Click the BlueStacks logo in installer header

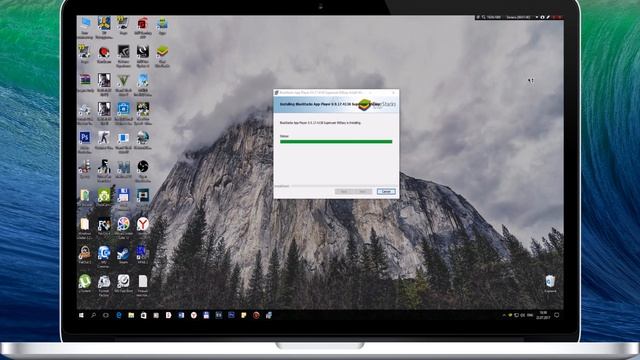[x=365, y=104]
